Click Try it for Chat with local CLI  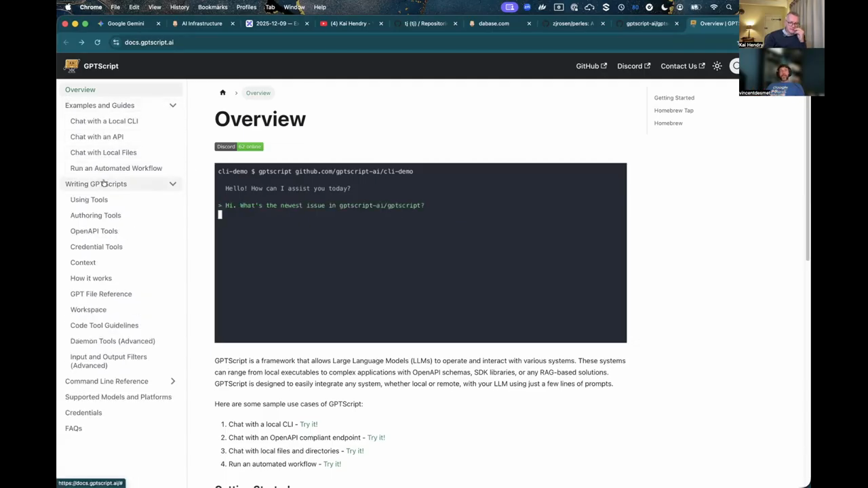309,424
